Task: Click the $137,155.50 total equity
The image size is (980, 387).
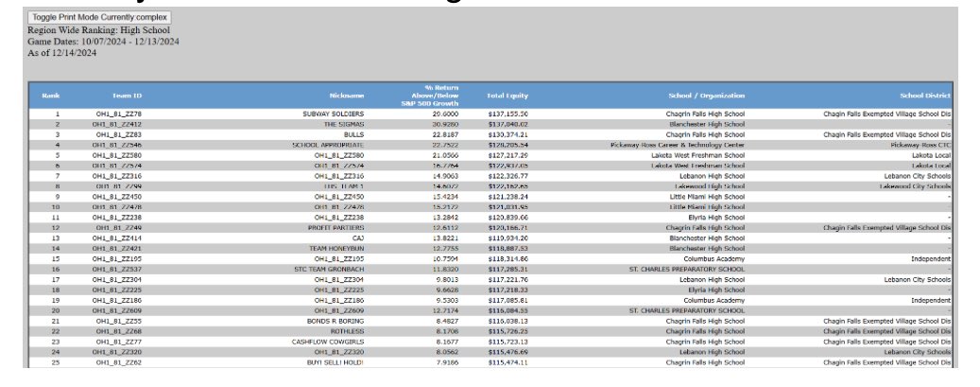Action: [x=507, y=114]
